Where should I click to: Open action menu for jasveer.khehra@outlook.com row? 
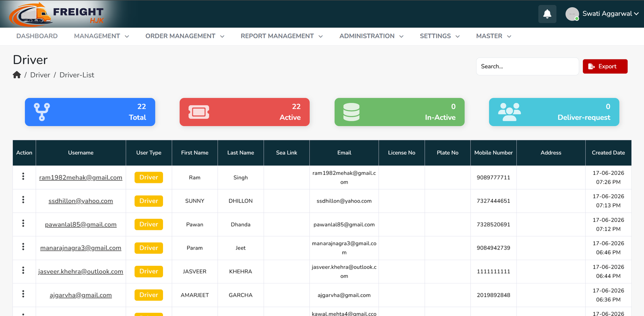point(23,270)
